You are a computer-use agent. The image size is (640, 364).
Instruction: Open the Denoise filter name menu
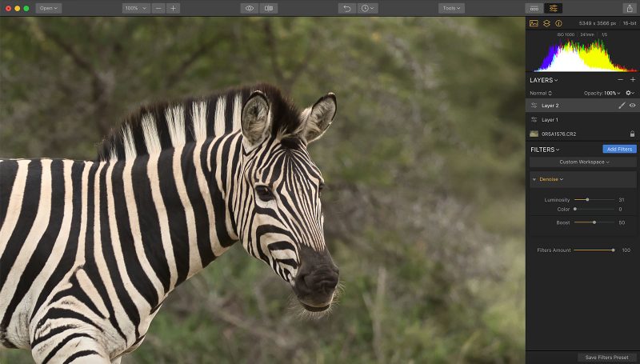pos(551,179)
